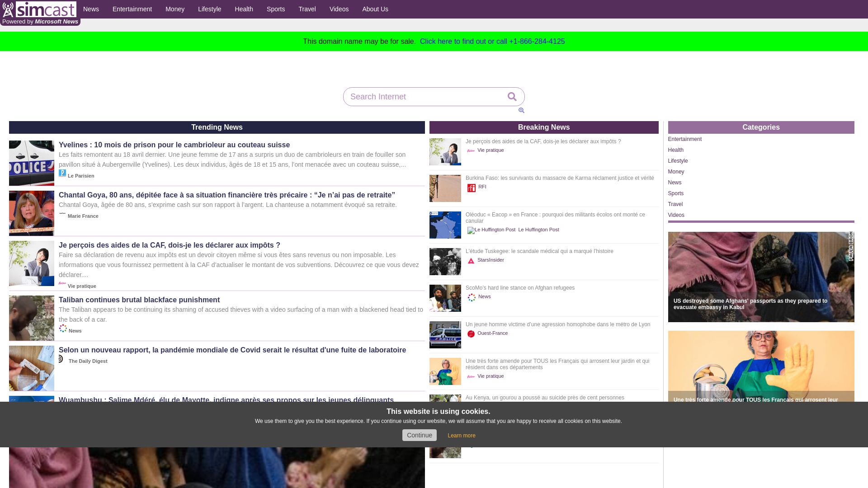This screenshot has height=488, width=868.
Task: Open Afghans' passports featured image card
Action: pyautogui.click(x=761, y=277)
